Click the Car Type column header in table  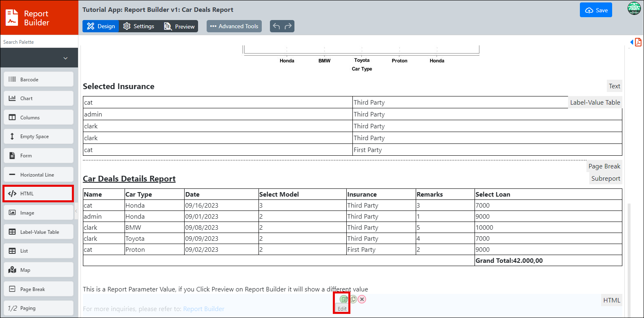tap(154, 195)
